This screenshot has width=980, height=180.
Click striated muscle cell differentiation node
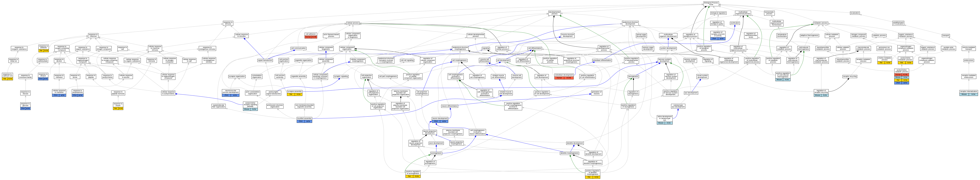tap(498, 76)
